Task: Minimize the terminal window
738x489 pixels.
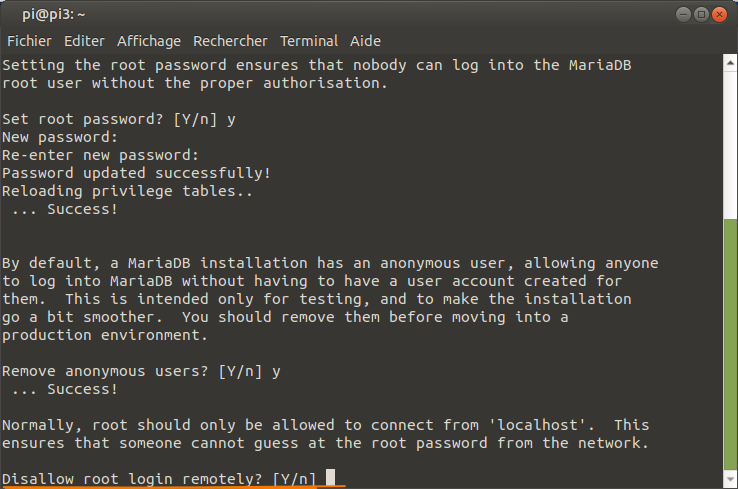Action: click(683, 15)
